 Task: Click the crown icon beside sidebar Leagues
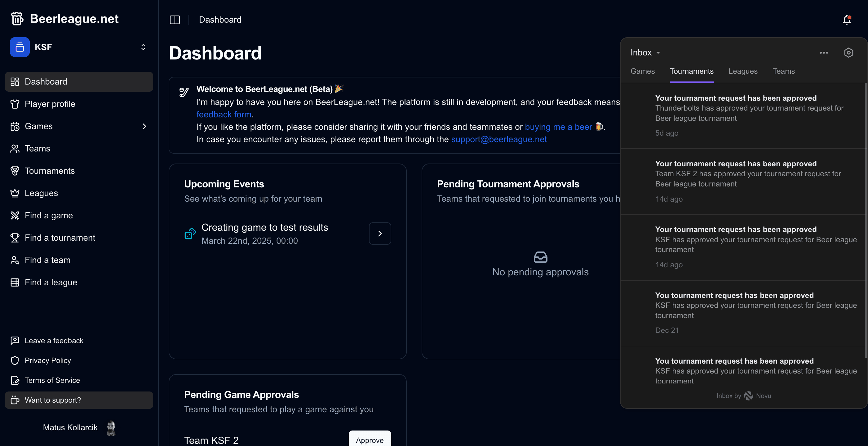coord(15,193)
